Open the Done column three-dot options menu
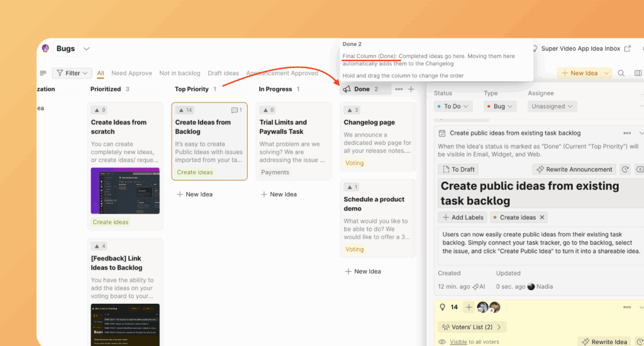 pyautogui.click(x=399, y=89)
